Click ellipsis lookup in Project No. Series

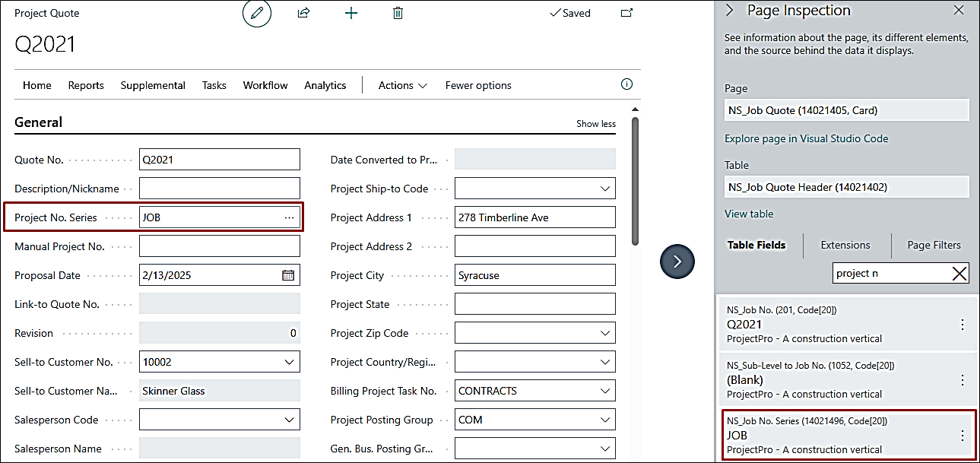(x=289, y=217)
